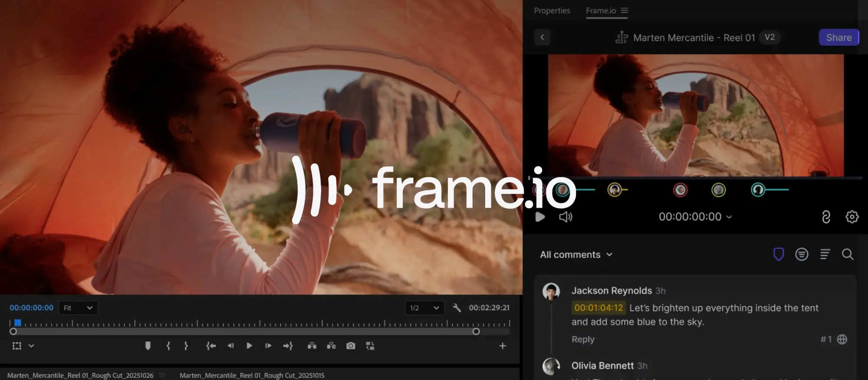Open Frame.io settings gear icon
Image resolution: width=868 pixels, height=380 pixels.
(852, 216)
